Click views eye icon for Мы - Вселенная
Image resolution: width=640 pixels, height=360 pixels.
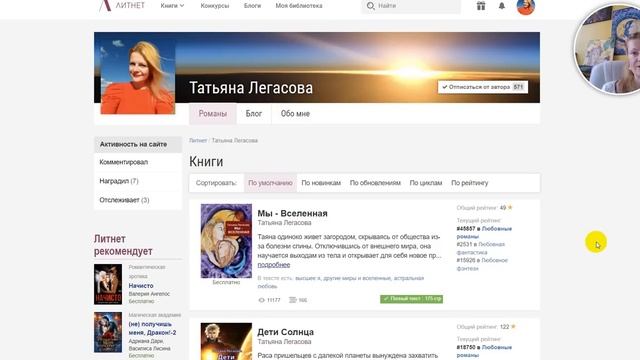click(x=262, y=300)
